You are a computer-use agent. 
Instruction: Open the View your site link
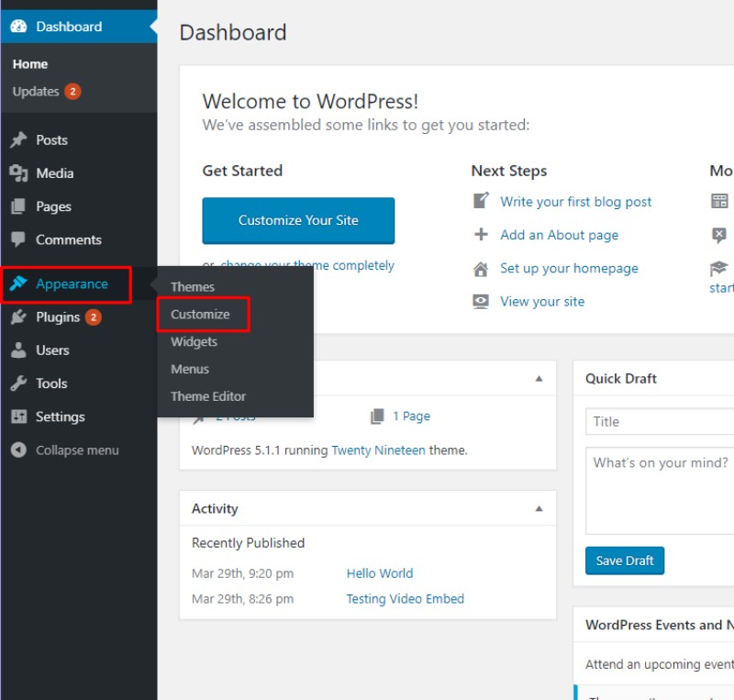(x=542, y=302)
